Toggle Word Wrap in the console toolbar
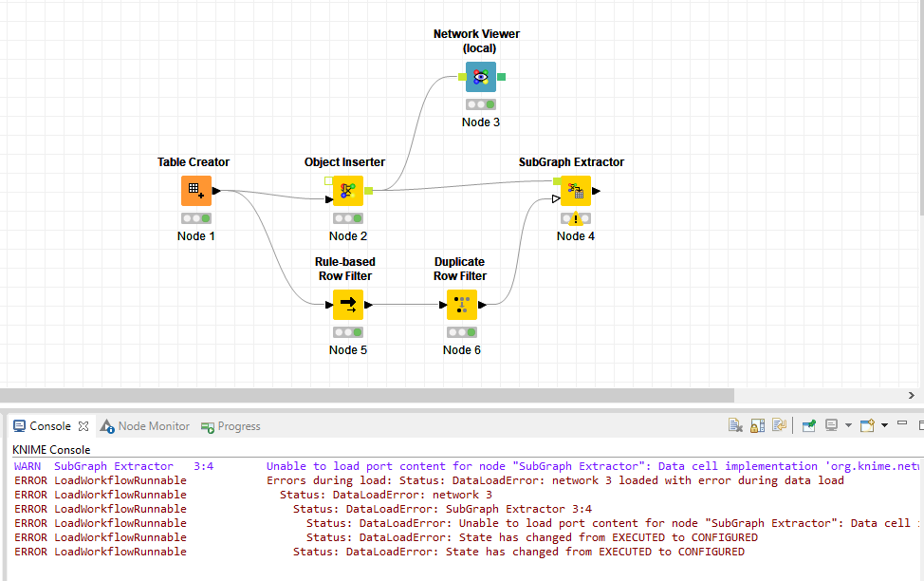Screen dimensions: 924x581 [779, 425]
